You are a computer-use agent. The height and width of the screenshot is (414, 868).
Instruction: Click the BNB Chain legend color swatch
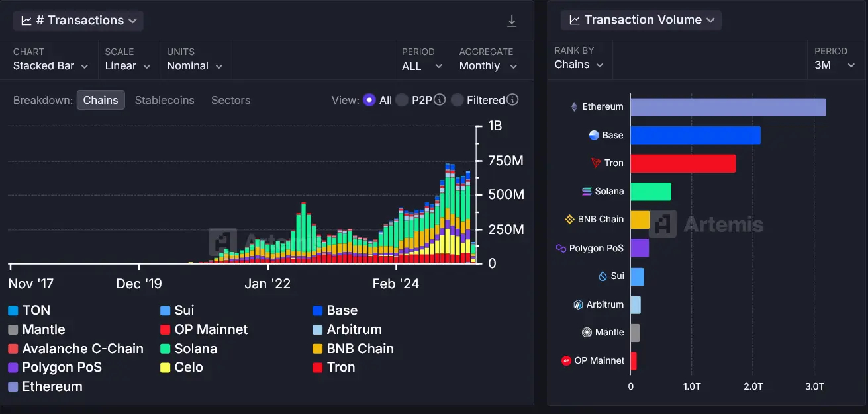[x=317, y=349]
